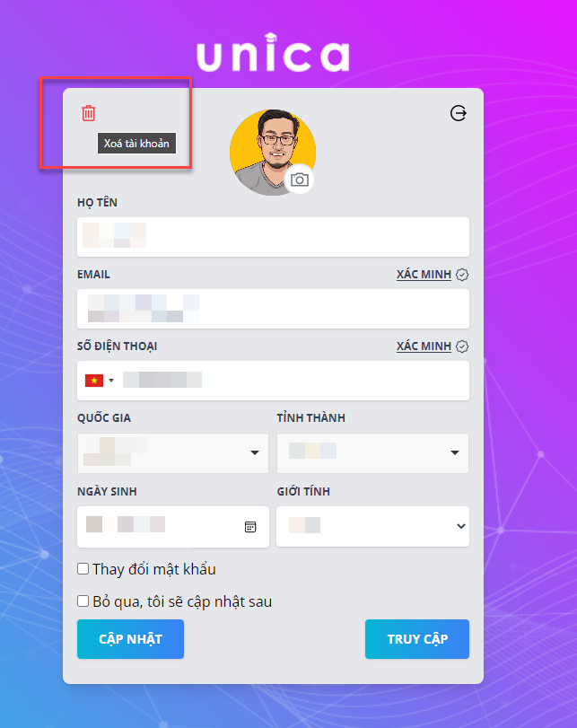Click Xác minh link for Số điện thoại
The height and width of the screenshot is (728, 577).
424,346
